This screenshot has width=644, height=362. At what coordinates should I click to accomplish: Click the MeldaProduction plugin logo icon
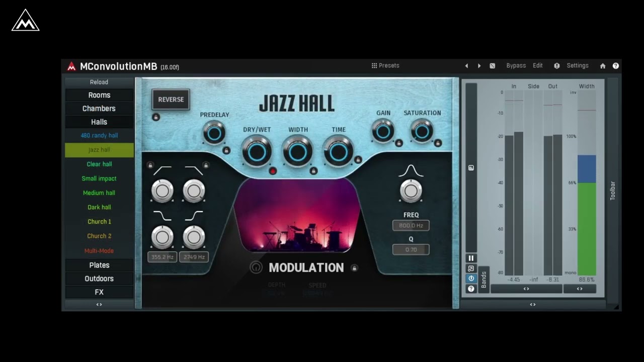(x=71, y=66)
